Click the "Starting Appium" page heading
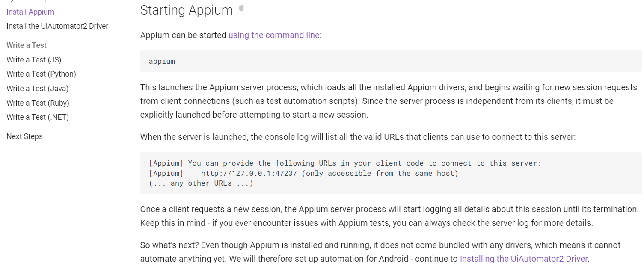The image size is (644, 275). click(x=187, y=10)
